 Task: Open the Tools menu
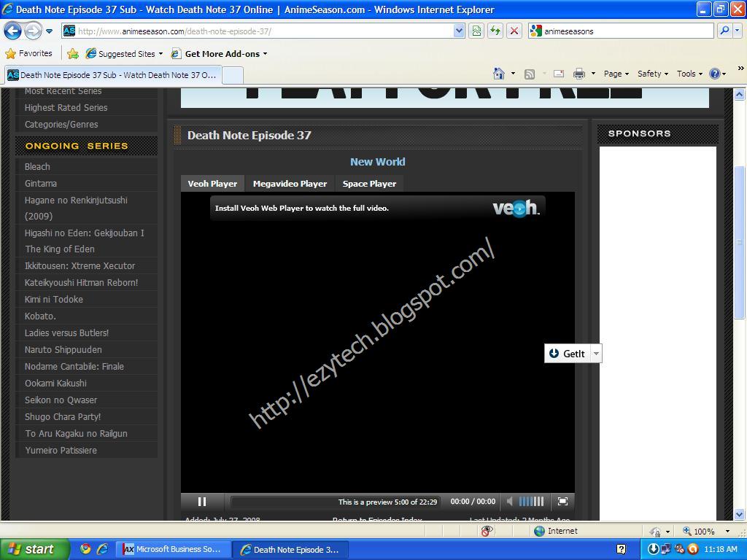click(x=689, y=74)
